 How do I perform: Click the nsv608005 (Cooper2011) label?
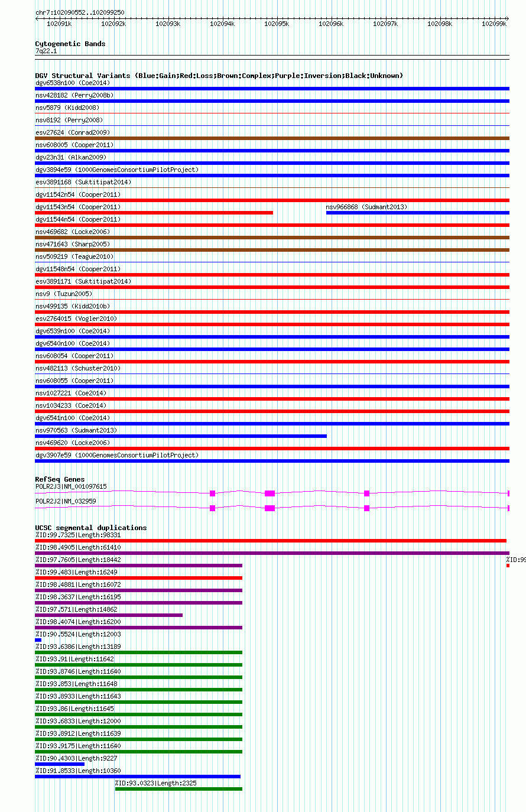click(74, 145)
